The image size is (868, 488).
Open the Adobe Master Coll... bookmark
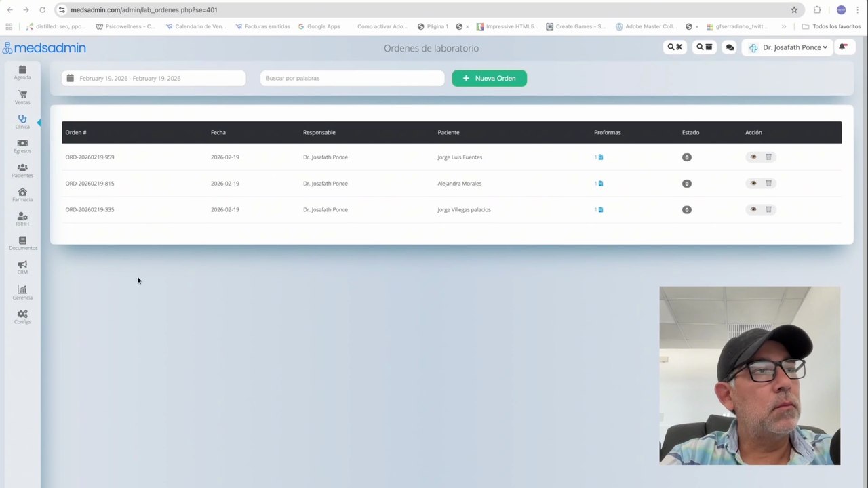click(x=646, y=26)
